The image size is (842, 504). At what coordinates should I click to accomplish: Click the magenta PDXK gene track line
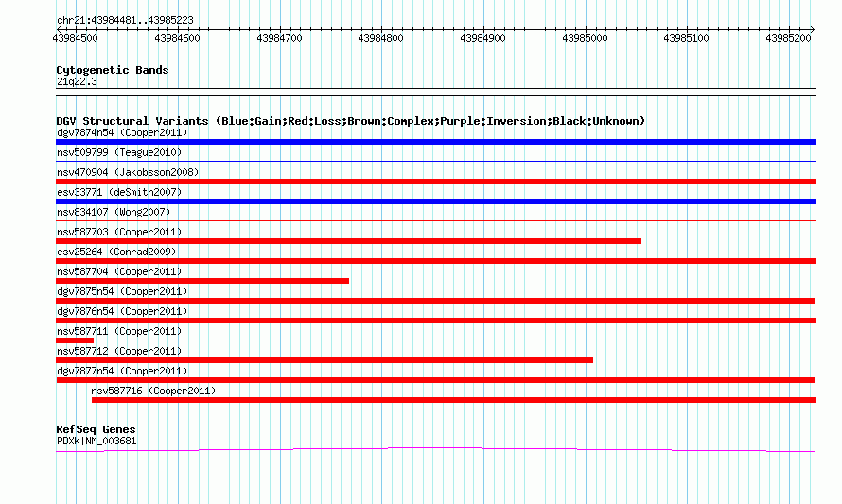coord(435,450)
